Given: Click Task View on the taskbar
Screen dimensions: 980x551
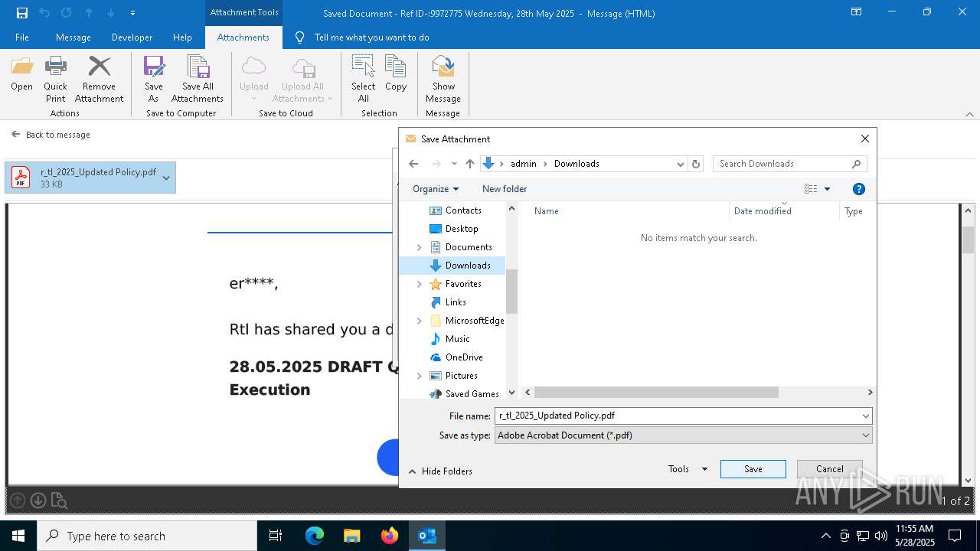Looking at the screenshot, I should (x=276, y=536).
